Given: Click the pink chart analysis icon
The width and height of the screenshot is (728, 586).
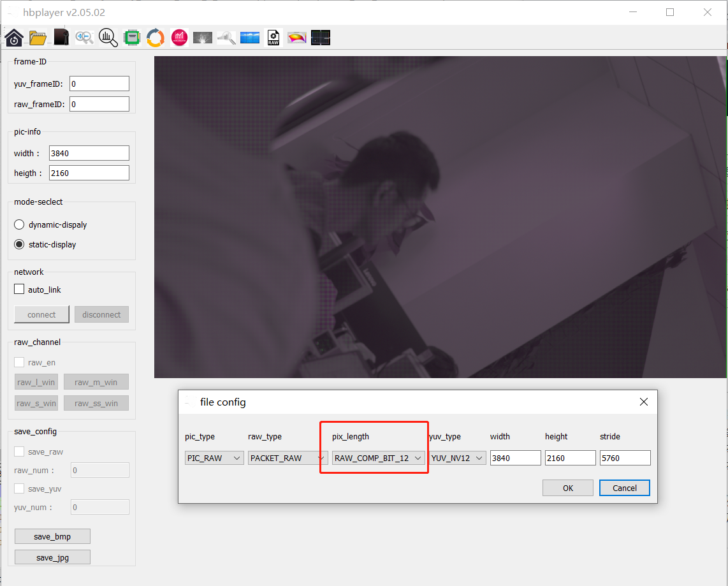Looking at the screenshot, I should [x=179, y=38].
